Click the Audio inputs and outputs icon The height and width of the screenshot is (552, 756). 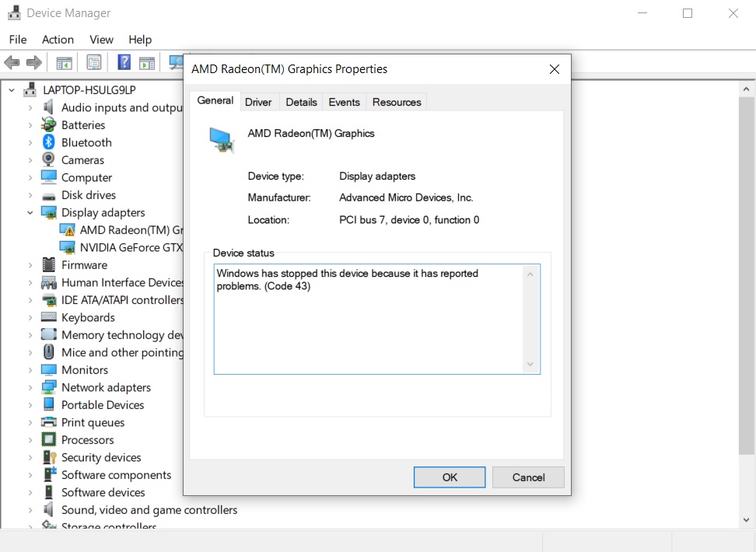[49, 107]
